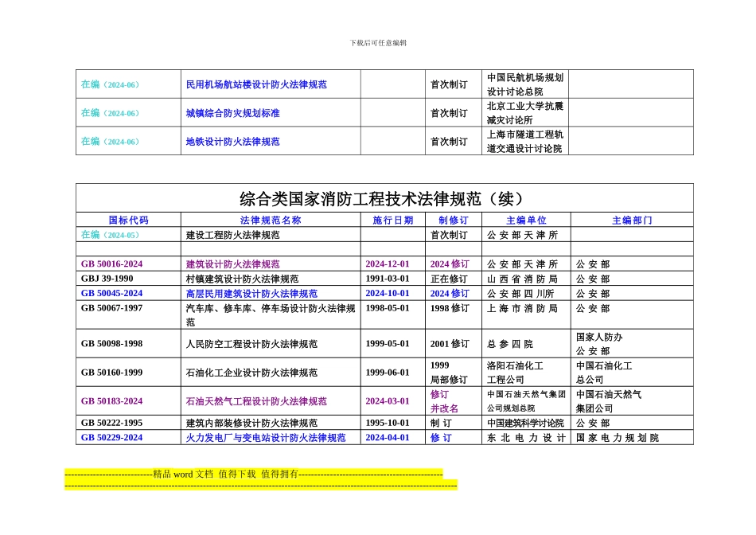This screenshot has width=756, height=535.
Task: Select 火力发电厂与变电站设计防火法律规范 title
Action: [x=266, y=438]
